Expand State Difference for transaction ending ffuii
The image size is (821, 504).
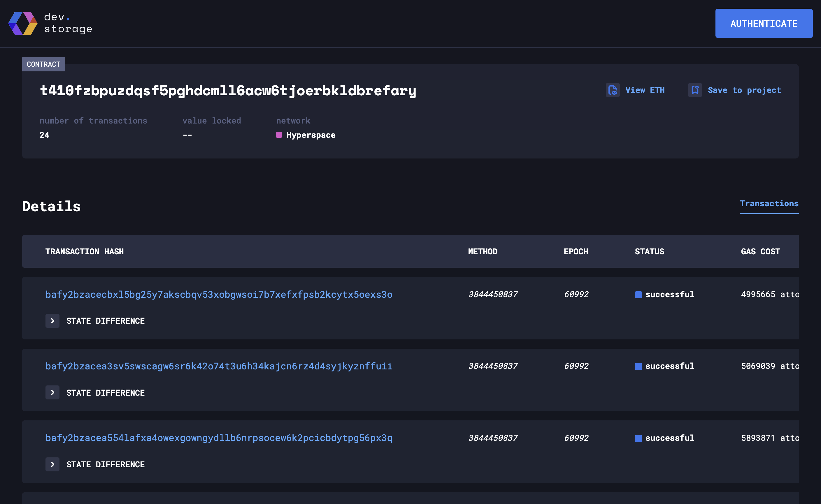(x=52, y=392)
